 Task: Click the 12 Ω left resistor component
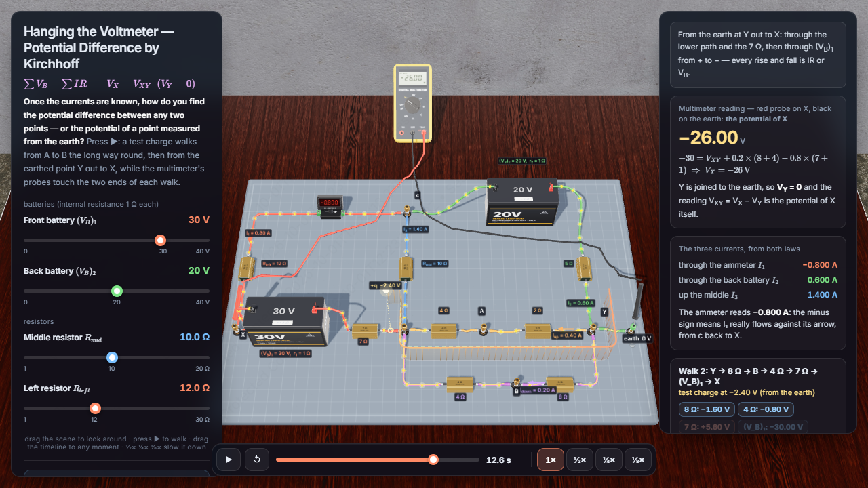(247, 269)
